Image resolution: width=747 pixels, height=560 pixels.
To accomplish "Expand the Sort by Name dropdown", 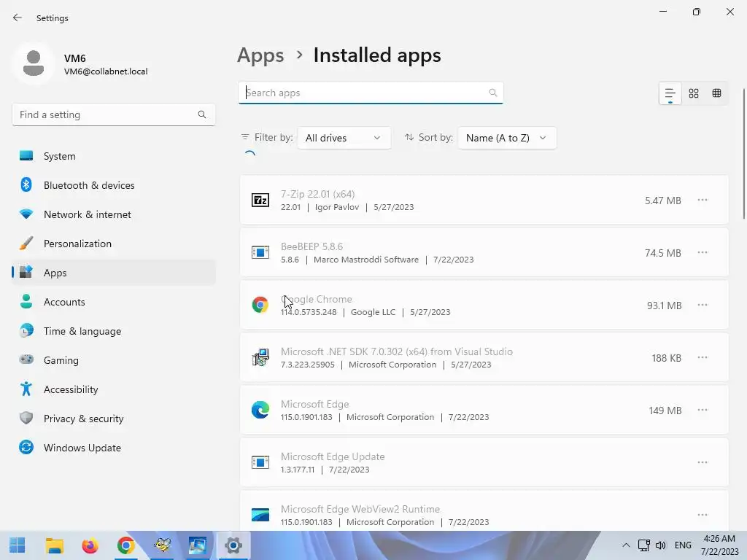I will 507,138.
